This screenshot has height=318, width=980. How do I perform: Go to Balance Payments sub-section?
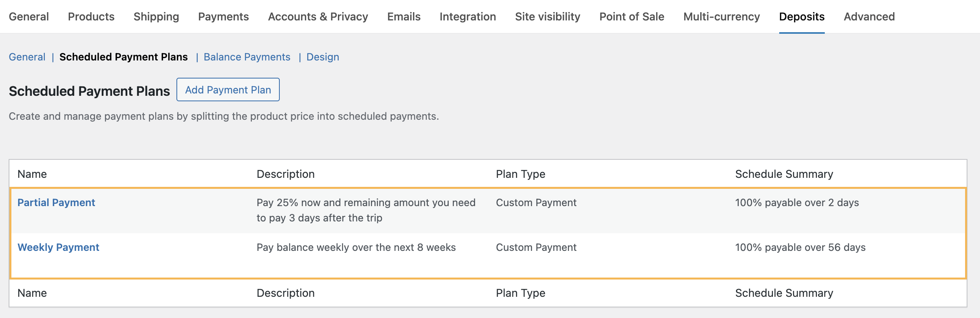point(247,57)
